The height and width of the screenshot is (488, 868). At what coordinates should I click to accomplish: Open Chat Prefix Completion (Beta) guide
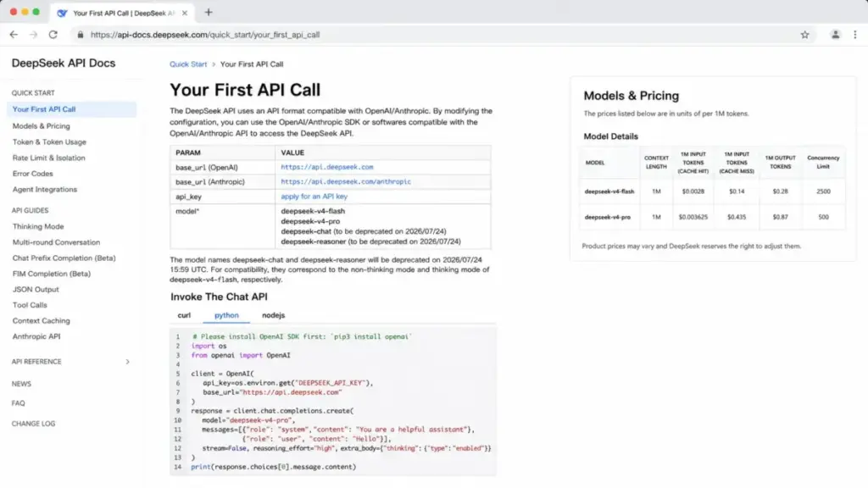(64, 258)
